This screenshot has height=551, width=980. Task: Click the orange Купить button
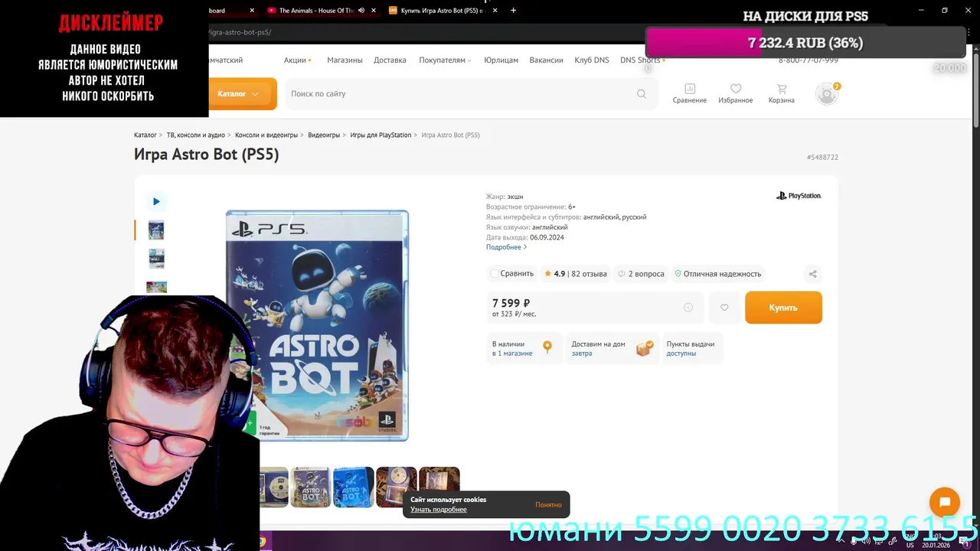[783, 308]
